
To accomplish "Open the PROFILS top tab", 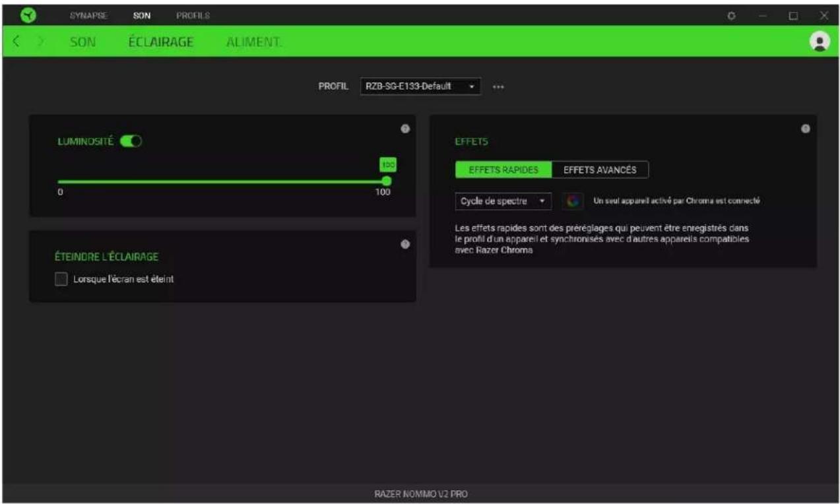I will (193, 15).
